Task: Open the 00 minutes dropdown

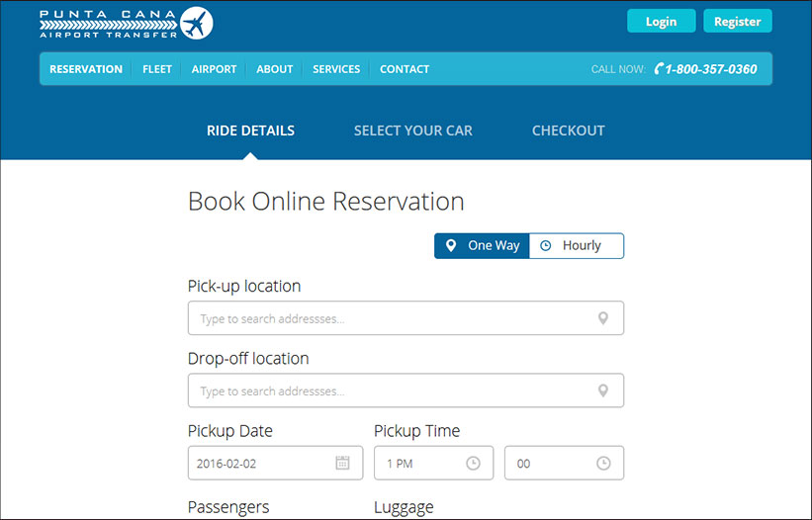Action: point(564,463)
